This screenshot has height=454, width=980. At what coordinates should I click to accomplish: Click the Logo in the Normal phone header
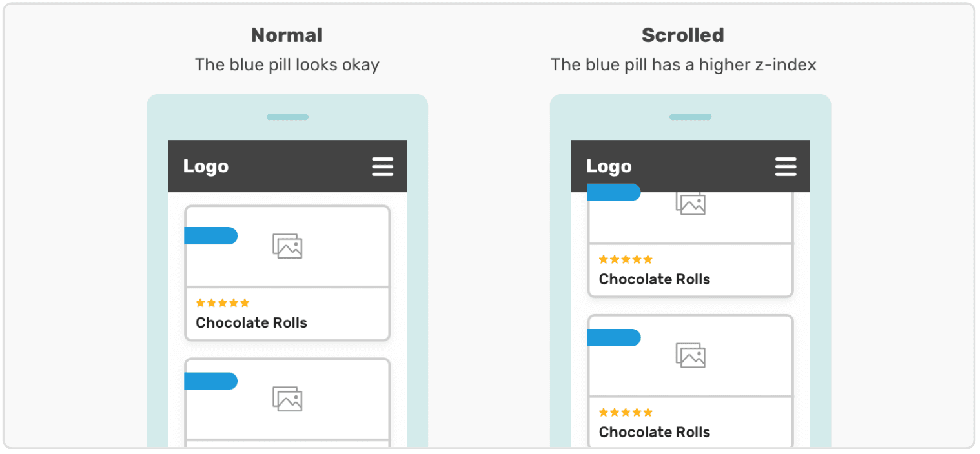pos(206,166)
